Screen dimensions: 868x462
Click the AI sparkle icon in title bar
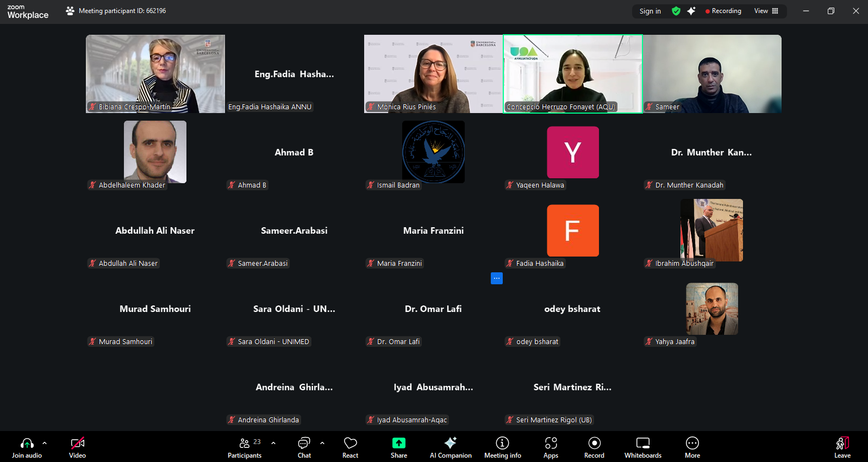coord(691,11)
